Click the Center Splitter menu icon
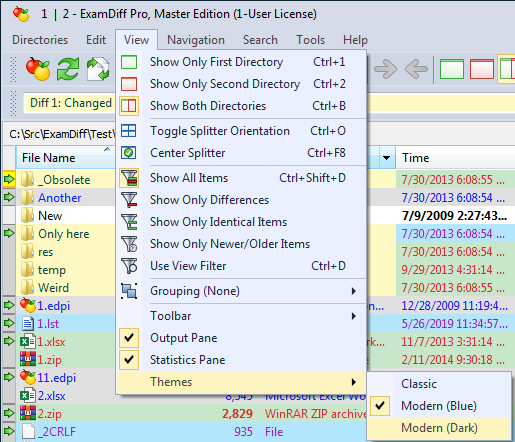The image size is (515, 442). point(129,153)
